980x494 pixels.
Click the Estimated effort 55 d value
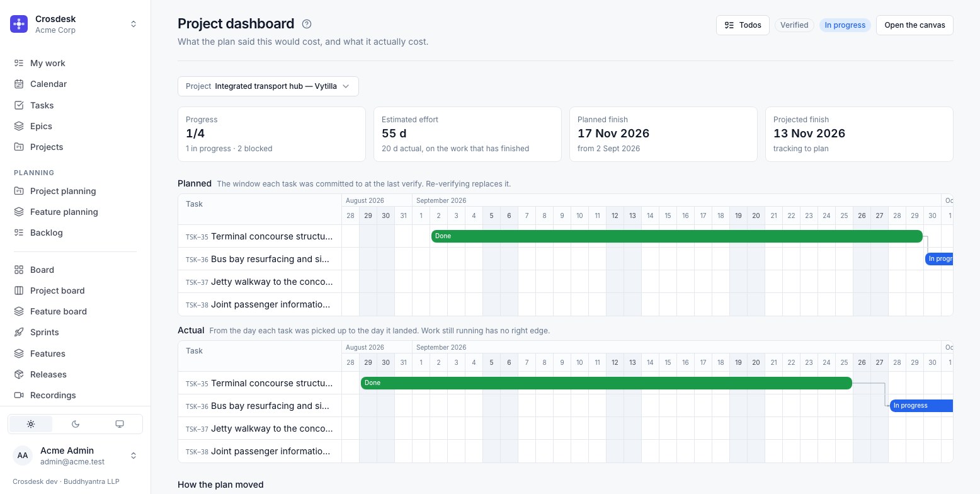coord(394,134)
